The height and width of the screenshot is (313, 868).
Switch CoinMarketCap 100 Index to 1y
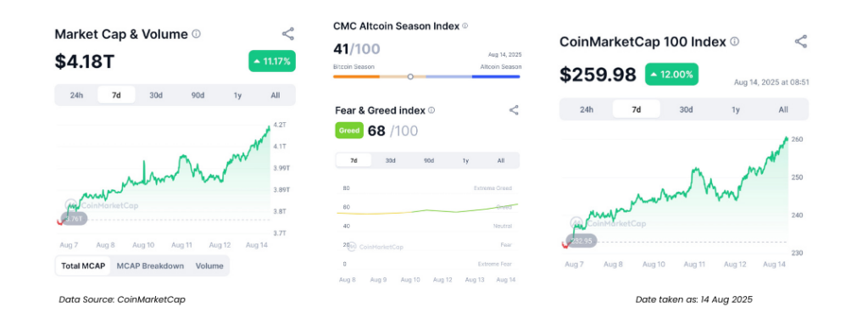click(735, 109)
